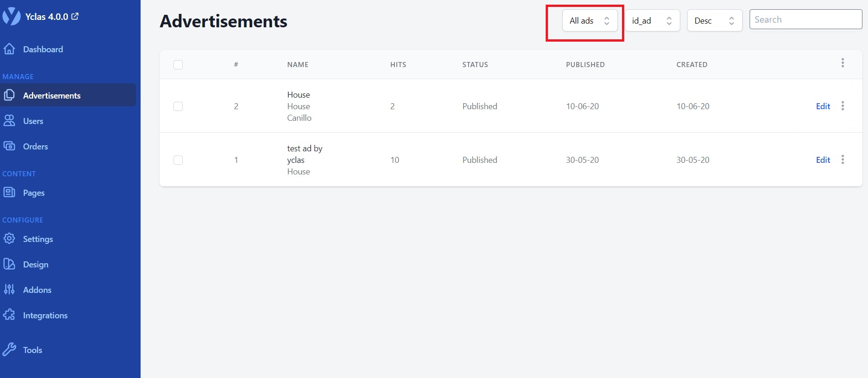868x378 pixels.
Task: Open the Tools section
Action: (x=32, y=350)
